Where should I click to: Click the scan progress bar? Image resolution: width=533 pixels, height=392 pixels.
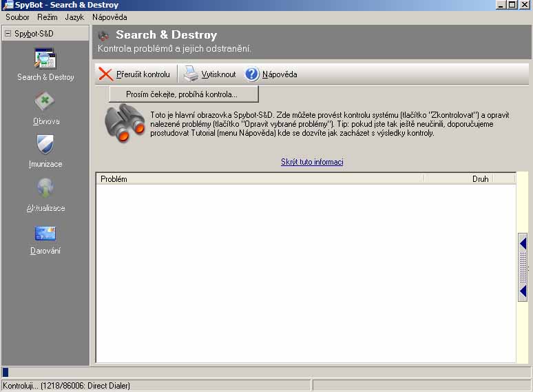266,373
